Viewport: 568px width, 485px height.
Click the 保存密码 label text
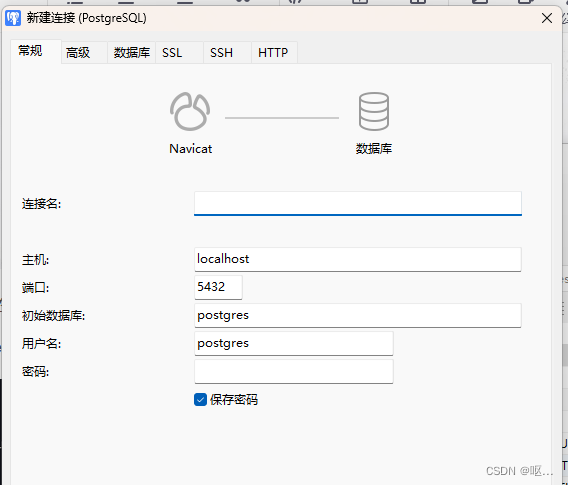(x=234, y=400)
